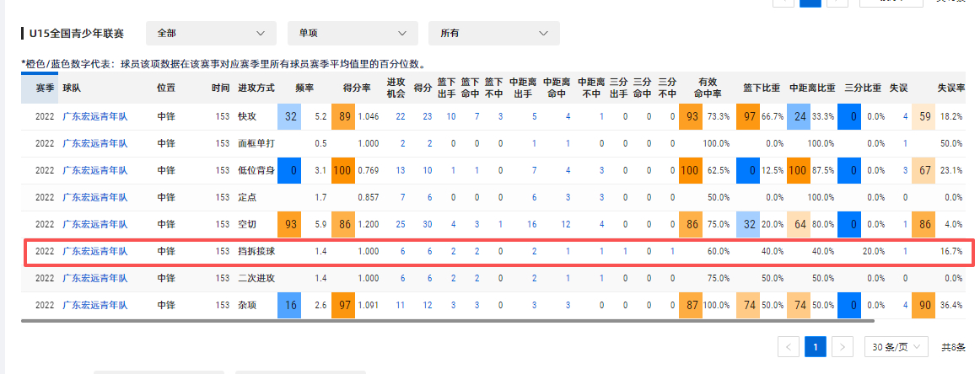The height and width of the screenshot is (374, 980).
Task: Select page 1 in bottom pagination
Action: [816, 347]
